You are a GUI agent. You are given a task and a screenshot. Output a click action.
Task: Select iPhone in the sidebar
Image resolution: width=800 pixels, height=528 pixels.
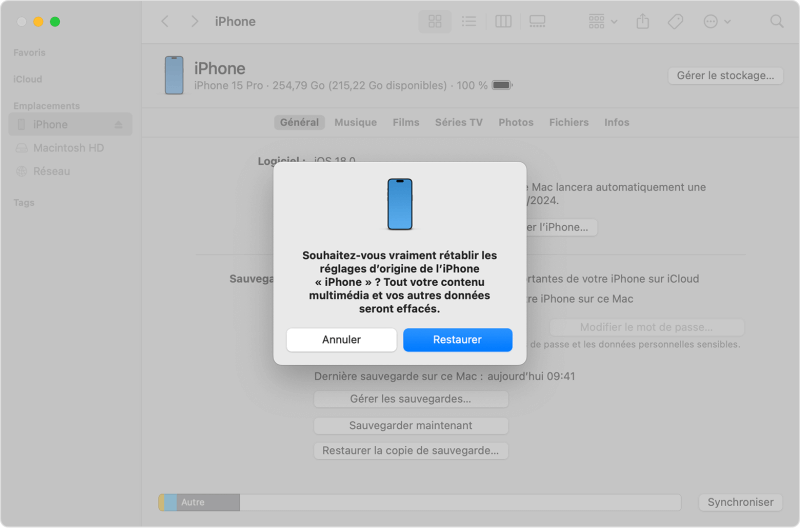tap(70, 124)
